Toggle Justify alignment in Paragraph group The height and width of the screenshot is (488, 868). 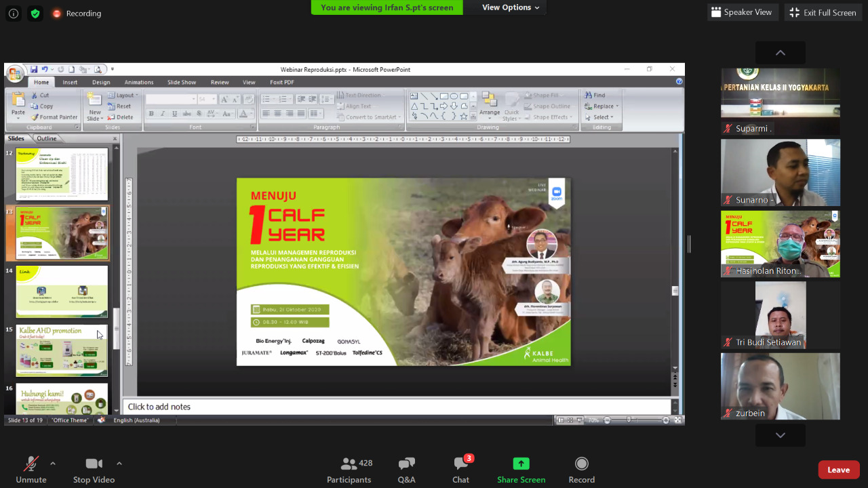(x=300, y=114)
